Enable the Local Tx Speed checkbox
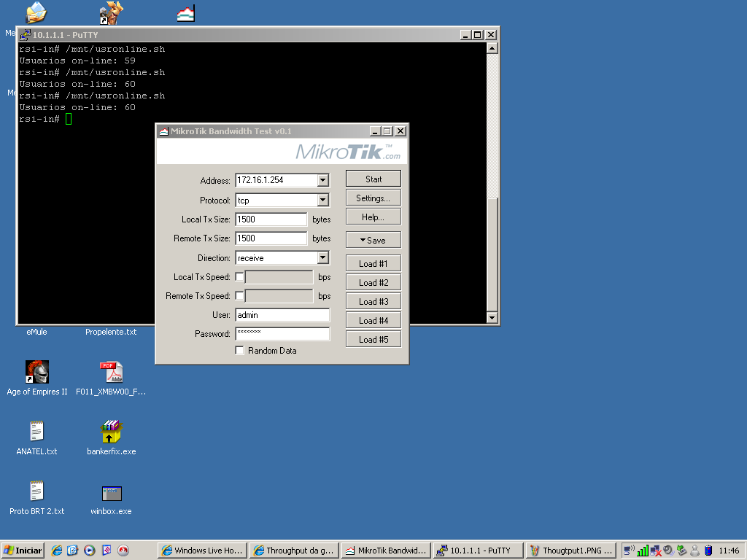The height and width of the screenshot is (560, 747). point(239,277)
